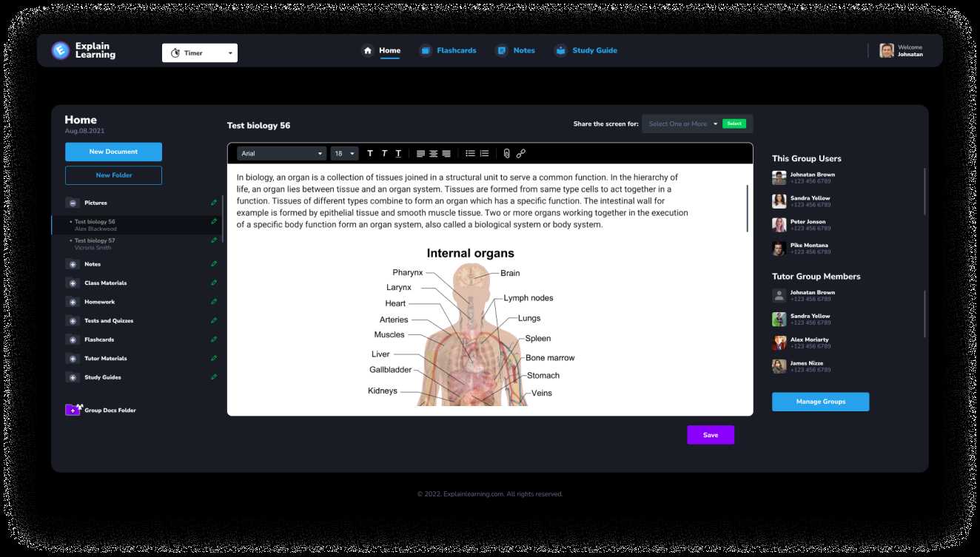Insert a bulleted list

[470, 154]
